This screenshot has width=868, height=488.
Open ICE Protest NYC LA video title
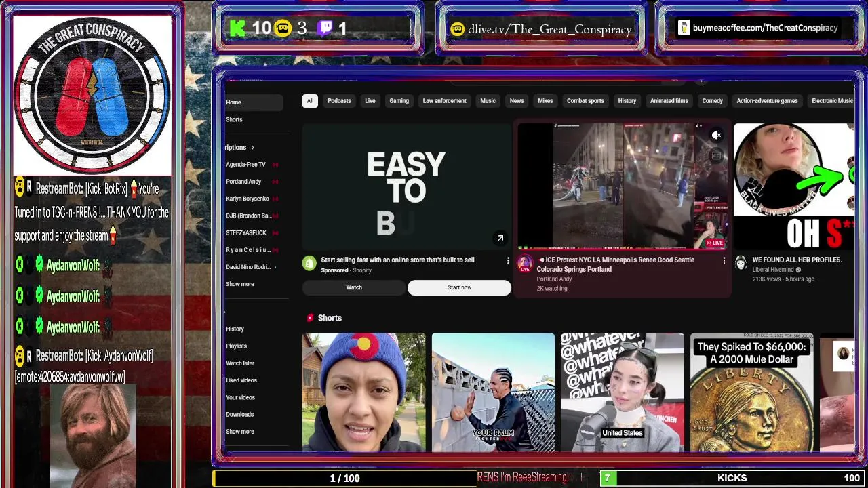616,264
